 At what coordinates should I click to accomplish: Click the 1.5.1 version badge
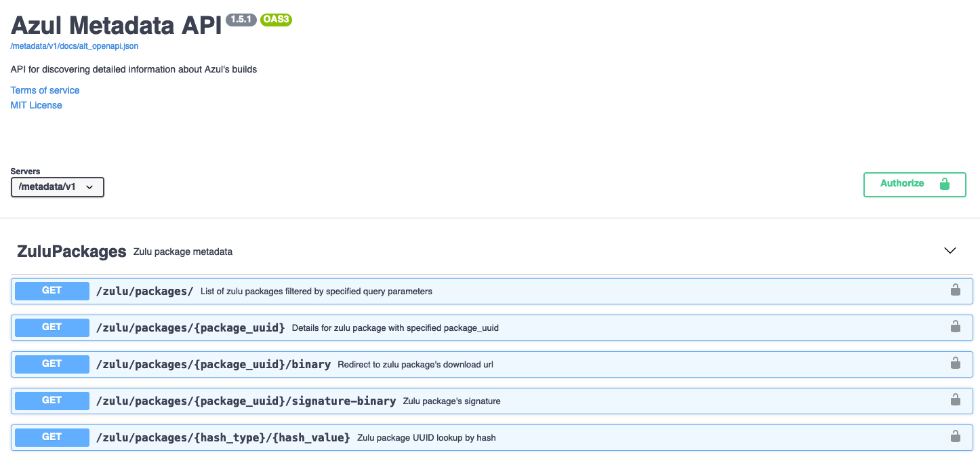pyautogui.click(x=241, y=20)
